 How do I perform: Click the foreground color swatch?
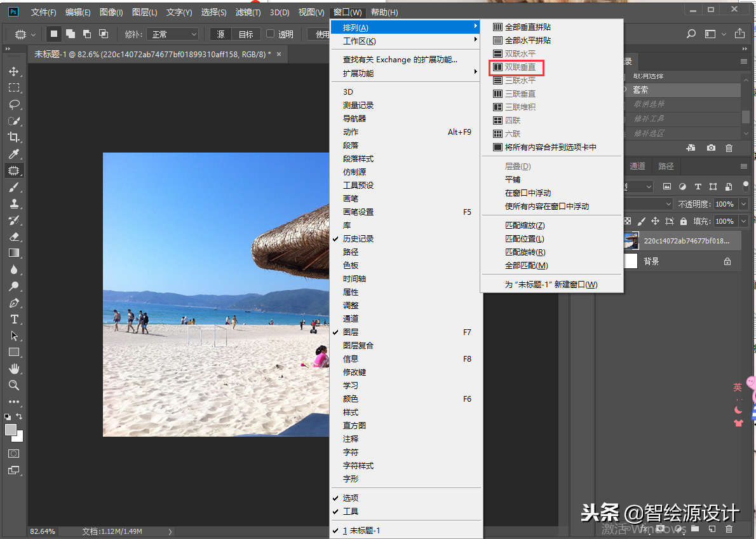(x=11, y=430)
